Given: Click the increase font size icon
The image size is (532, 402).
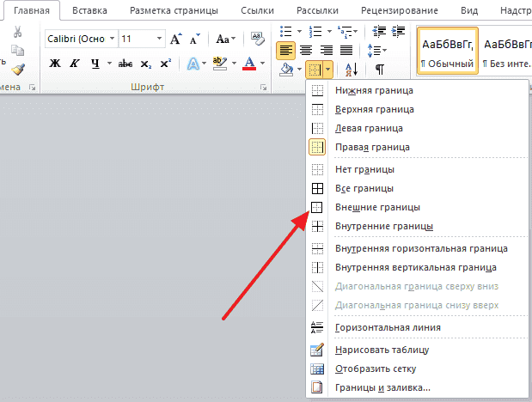Looking at the screenshot, I should [x=176, y=40].
